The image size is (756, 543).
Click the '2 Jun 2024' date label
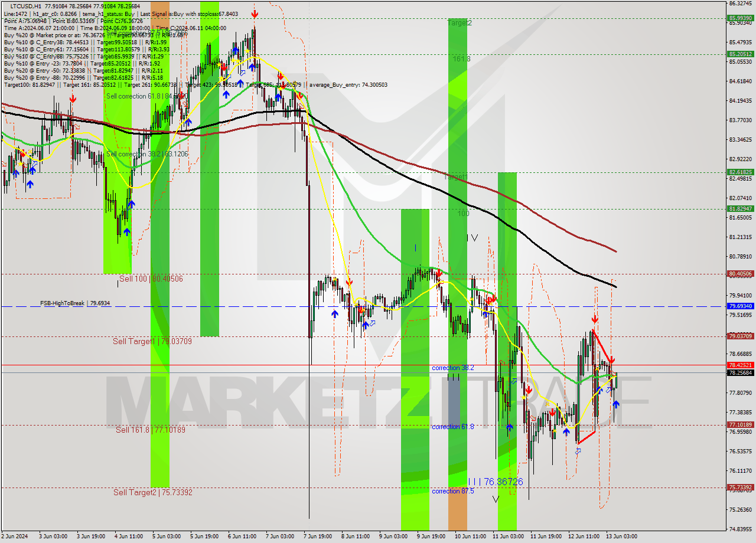(14, 537)
